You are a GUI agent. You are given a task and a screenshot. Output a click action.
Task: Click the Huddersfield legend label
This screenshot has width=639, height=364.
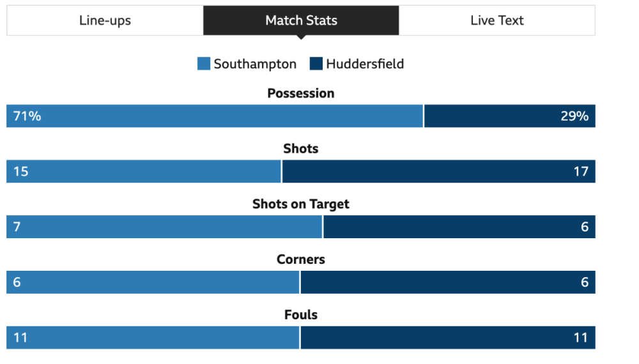click(365, 64)
